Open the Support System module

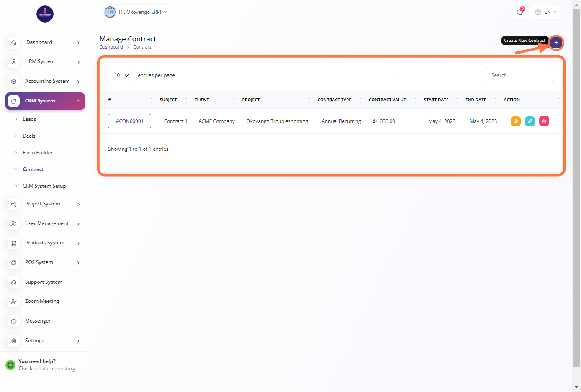coord(44,282)
